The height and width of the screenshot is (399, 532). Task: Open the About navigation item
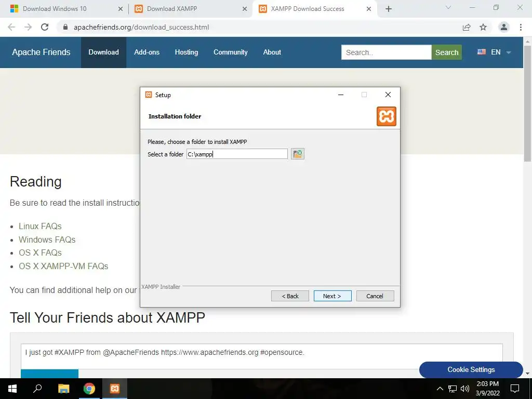click(x=272, y=52)
